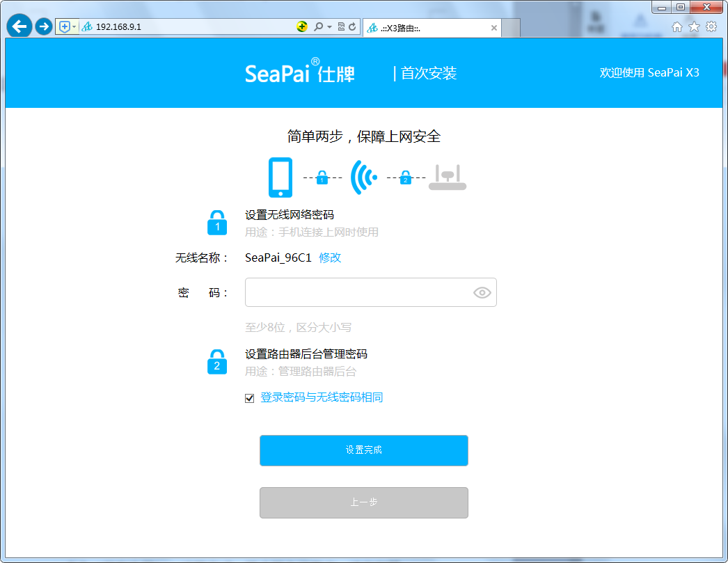Go back with the browser back arrow
Image resolution: width=728 pixels, height=563 pixels.
tap(19, 26)
